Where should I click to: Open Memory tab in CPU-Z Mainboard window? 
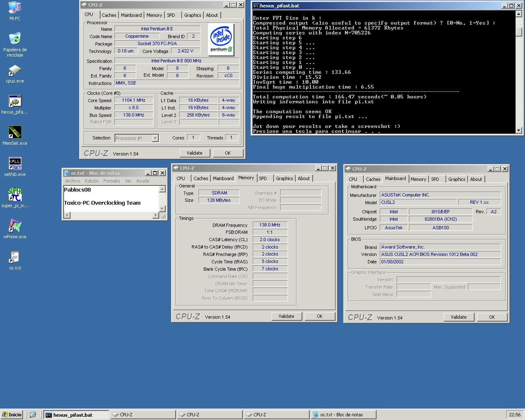coord(418,179)
